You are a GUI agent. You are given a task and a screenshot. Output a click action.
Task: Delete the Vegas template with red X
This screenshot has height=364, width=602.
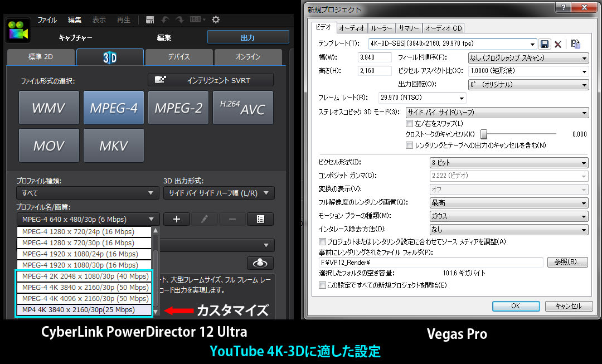[558, 44]
